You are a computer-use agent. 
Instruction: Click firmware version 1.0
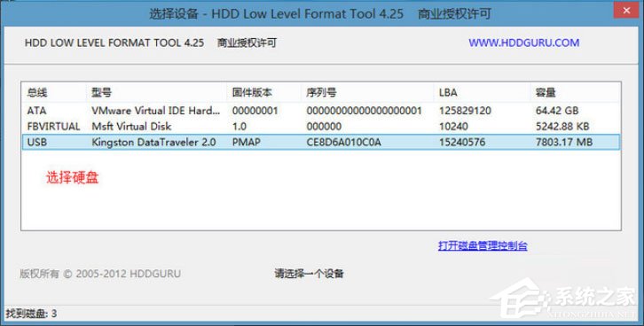click(x=239, y=127)
